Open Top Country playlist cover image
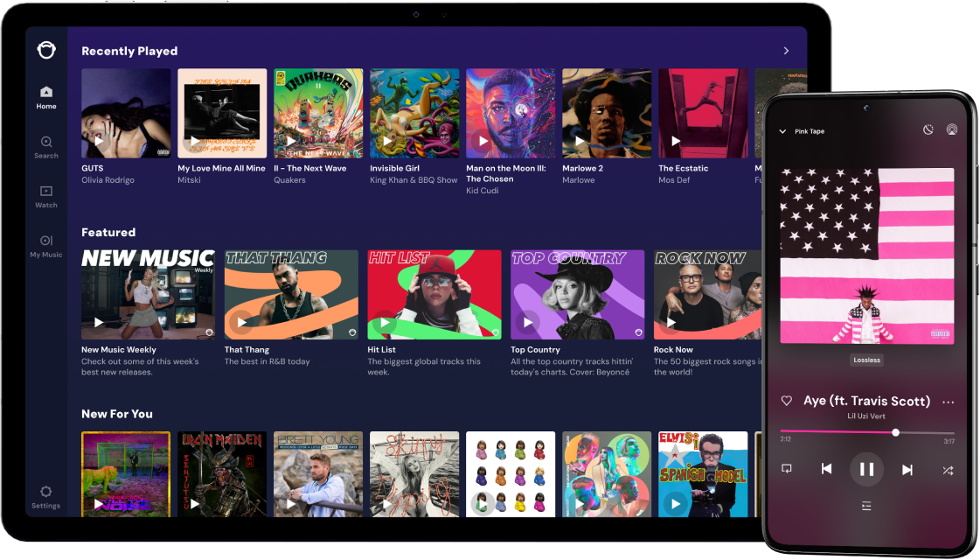 pyautogui.click(x=578, y=295)
